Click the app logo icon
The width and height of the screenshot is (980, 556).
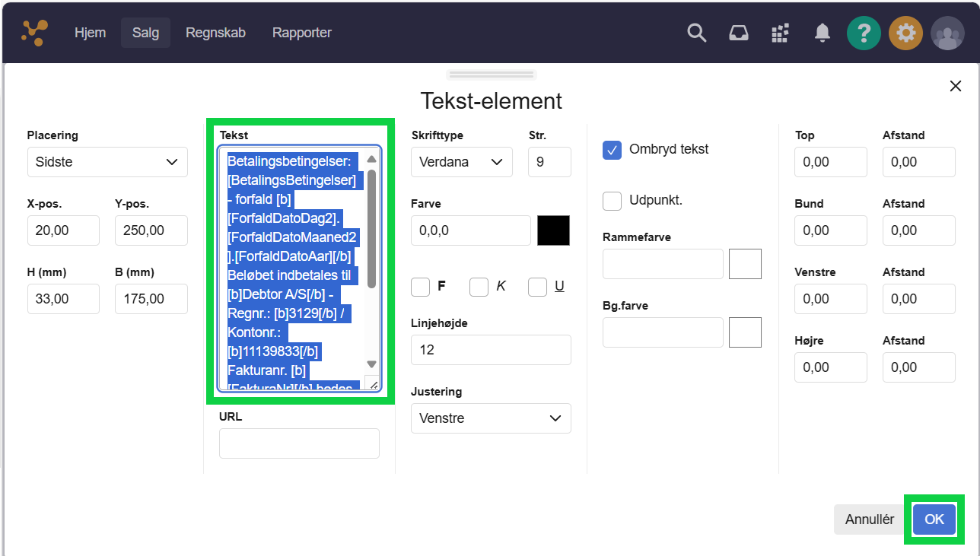pos(34,32)
